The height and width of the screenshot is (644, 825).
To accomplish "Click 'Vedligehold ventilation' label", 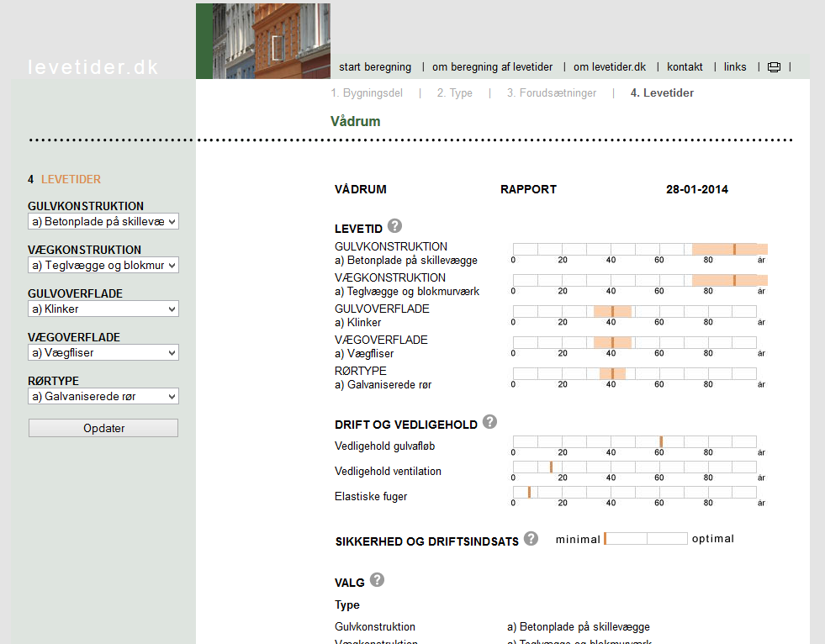I will pos(388,472).
